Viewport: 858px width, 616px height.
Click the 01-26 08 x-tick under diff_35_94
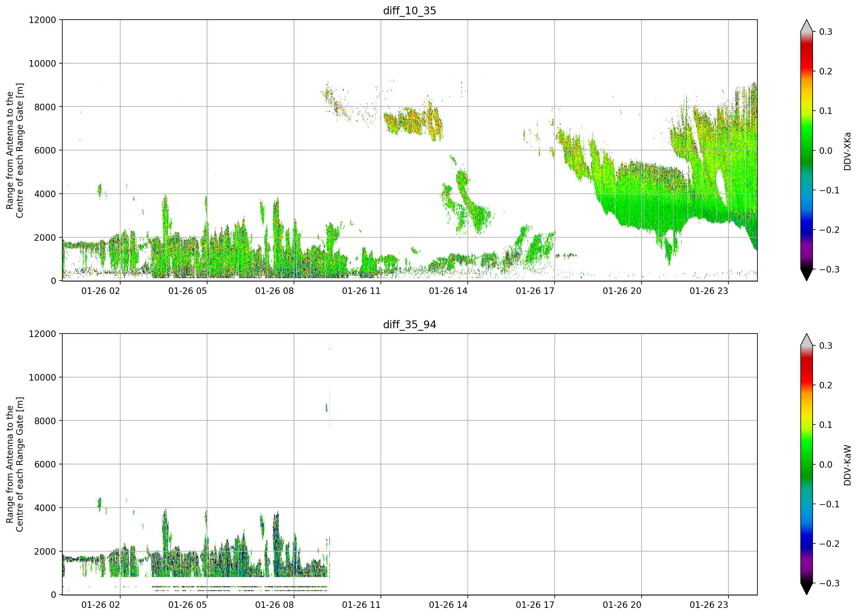click(274, 605)
